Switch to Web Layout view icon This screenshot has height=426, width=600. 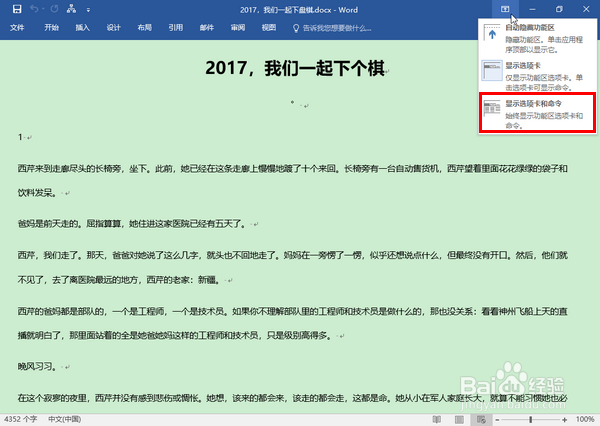click(x=481, y=420)
